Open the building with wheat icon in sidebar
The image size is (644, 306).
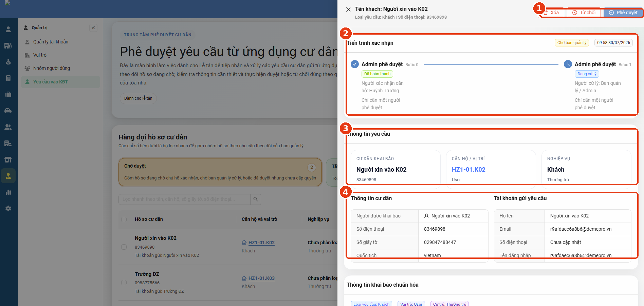pos(8,46)
